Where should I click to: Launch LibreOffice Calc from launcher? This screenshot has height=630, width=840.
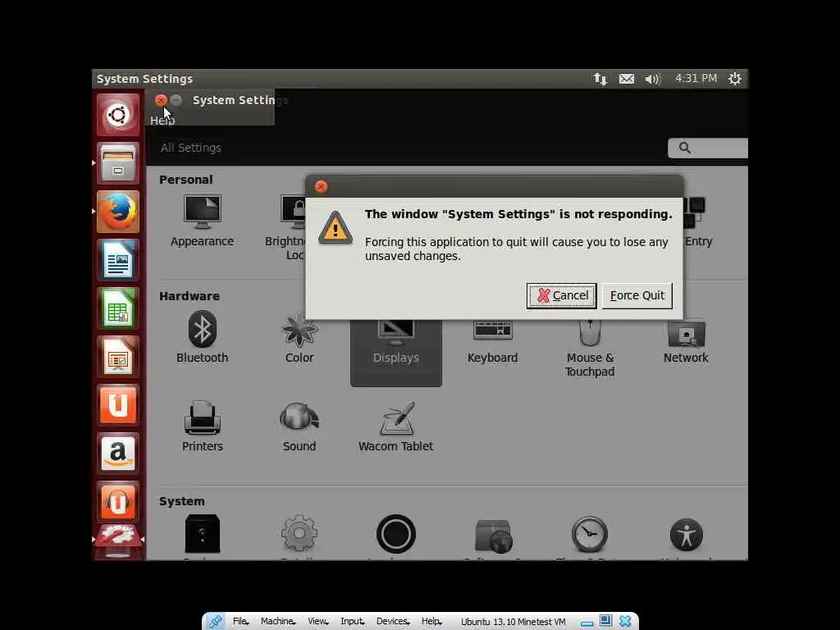coord(118,308)
